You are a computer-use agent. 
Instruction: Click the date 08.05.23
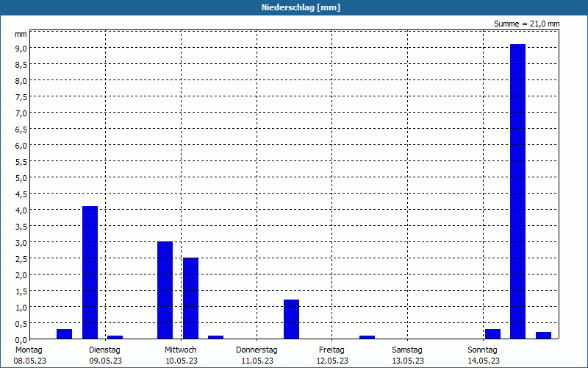30,361
